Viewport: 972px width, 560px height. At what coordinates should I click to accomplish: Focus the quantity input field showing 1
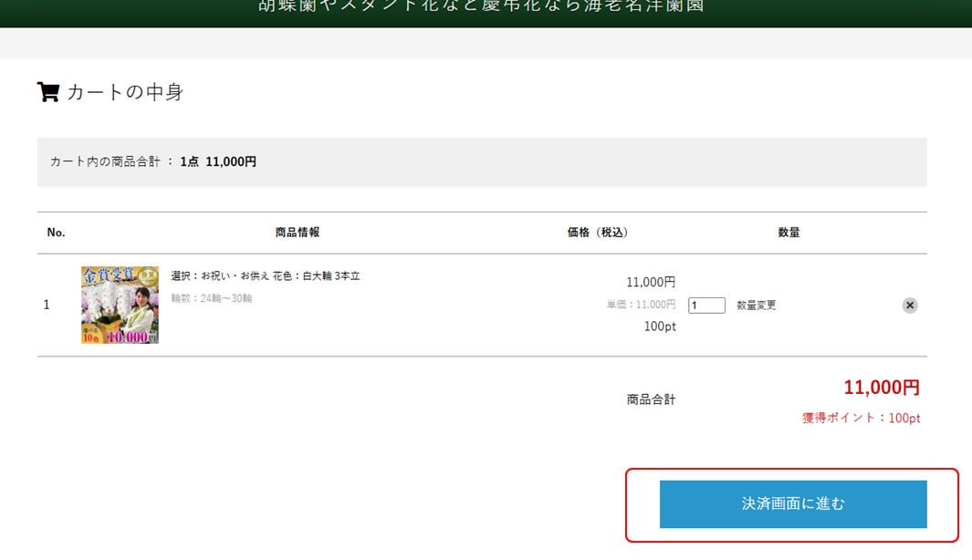[706, 306]
